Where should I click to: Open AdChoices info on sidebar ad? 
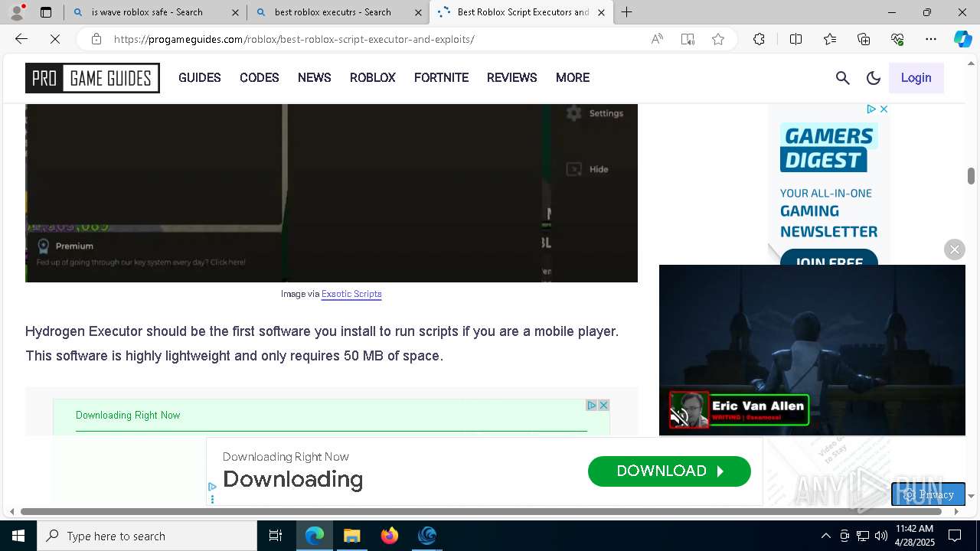pos(871,109)
